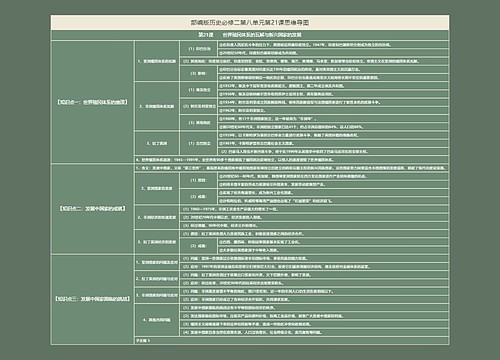500x360 pixels.
Task: Select the (1) 古巴独立 cell
Action: pyautogui.click(x=199, y=143)
